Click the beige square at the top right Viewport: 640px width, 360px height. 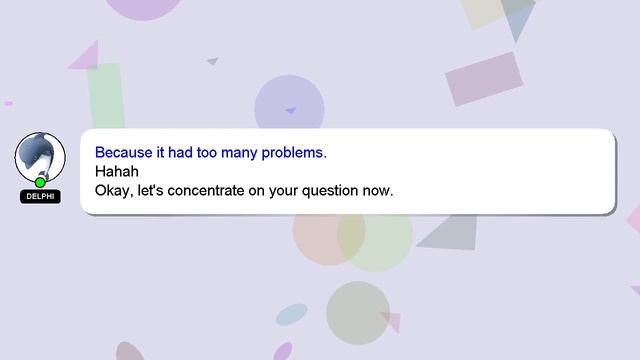(484, 13)
